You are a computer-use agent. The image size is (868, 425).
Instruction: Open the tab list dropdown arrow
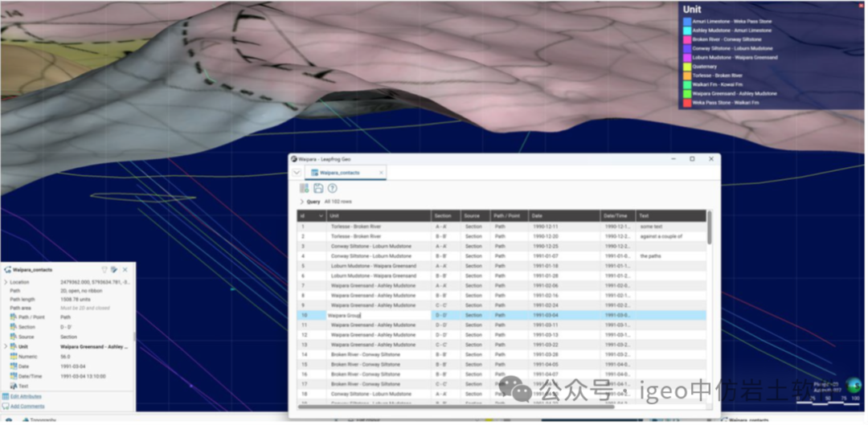pyautogui.click(x=297, y=173)
